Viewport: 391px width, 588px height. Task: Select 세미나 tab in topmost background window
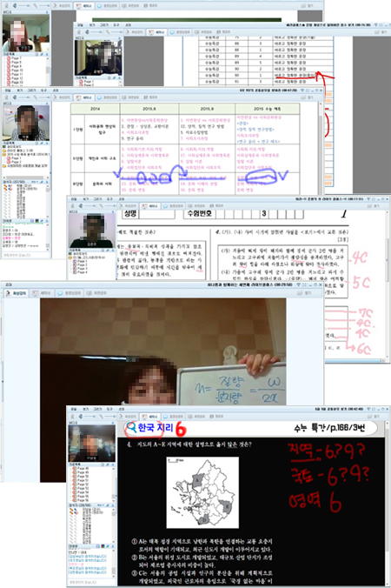[x=84, y=6]
